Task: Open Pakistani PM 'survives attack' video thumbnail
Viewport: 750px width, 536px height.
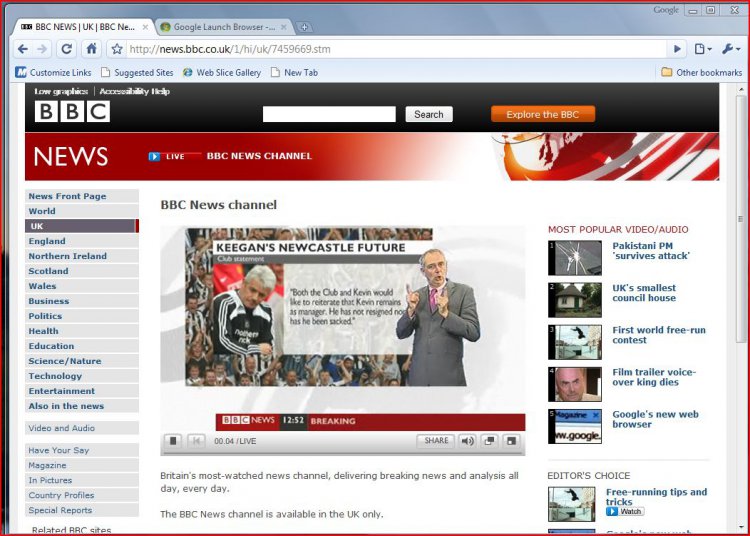Action: click(575, 258)
